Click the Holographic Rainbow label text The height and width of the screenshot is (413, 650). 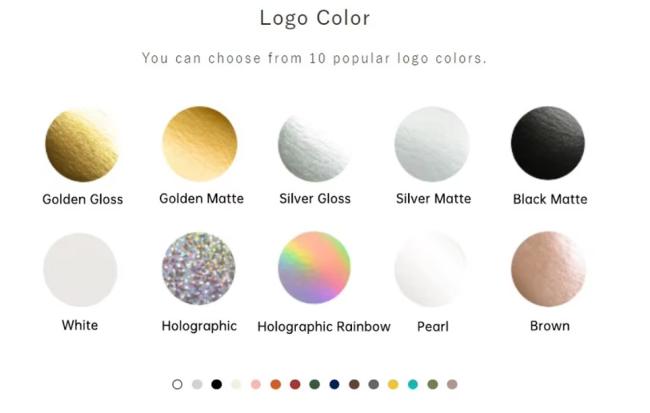point(324,326)
